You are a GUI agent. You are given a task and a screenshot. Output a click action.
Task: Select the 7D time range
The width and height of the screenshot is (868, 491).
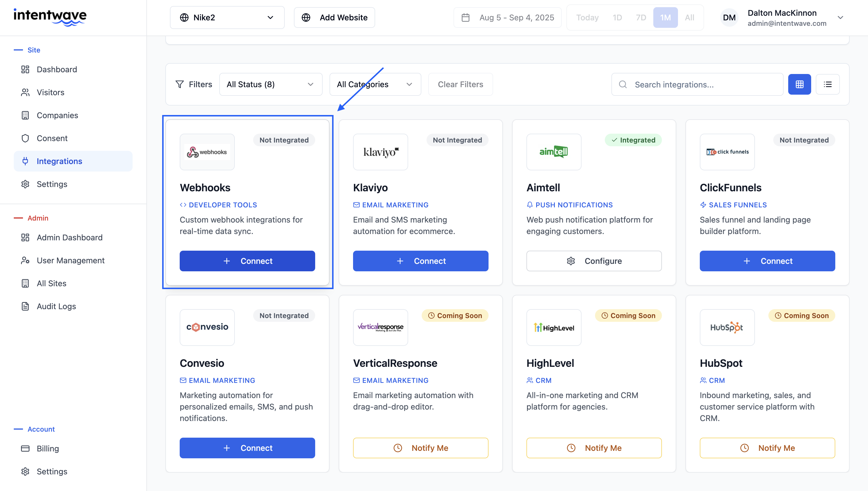point(641,17)
